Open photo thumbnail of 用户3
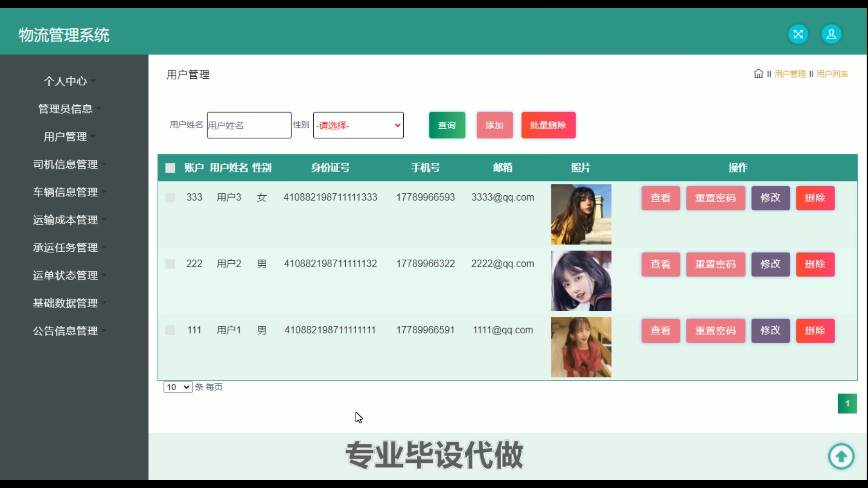The image size is (868, 488). pos(581,215)
